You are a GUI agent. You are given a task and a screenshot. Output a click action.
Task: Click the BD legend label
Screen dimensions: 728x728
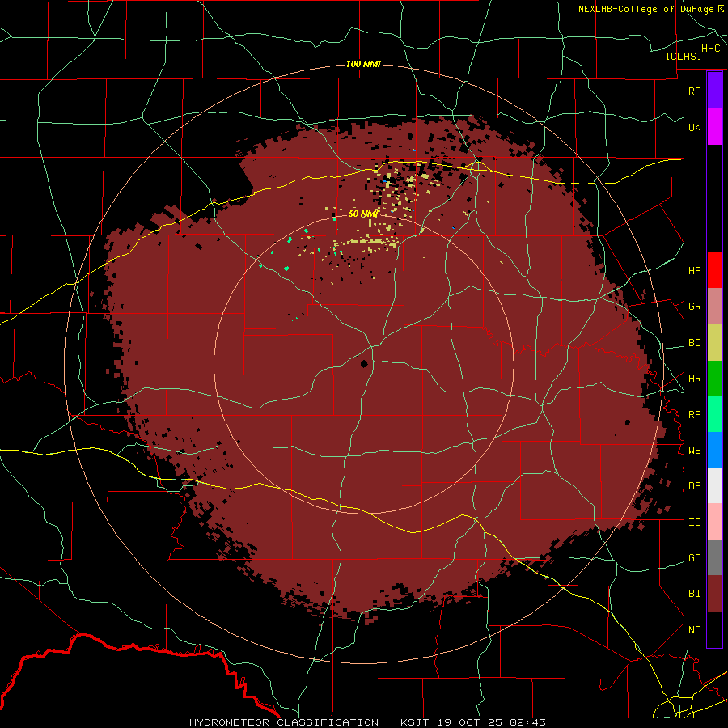click(x=694, y=343)
